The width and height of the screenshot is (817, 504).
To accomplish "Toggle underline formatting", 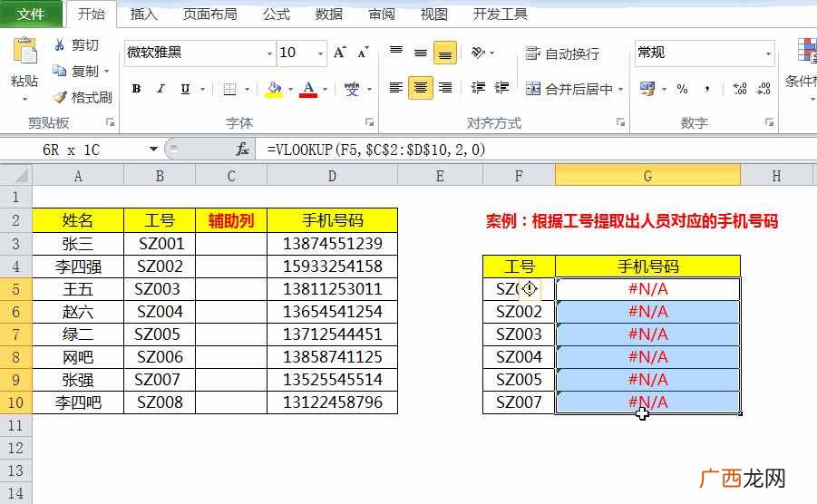I will [x=185, y=89].
